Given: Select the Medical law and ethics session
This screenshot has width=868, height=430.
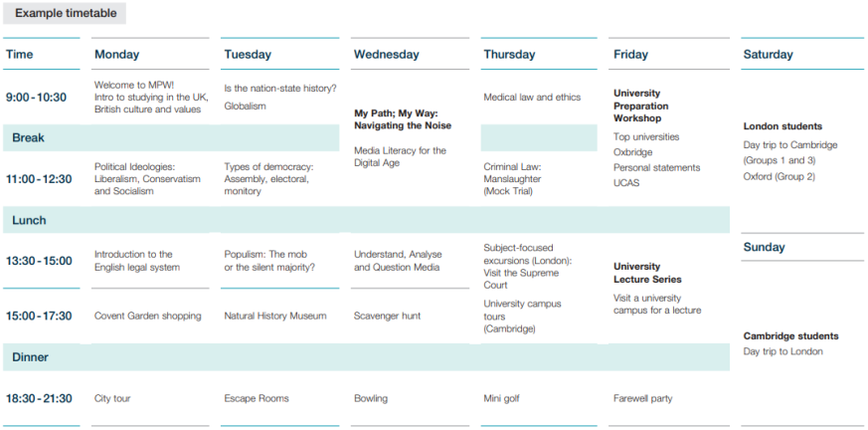Looking at the screenshot, I should point(532,98).
